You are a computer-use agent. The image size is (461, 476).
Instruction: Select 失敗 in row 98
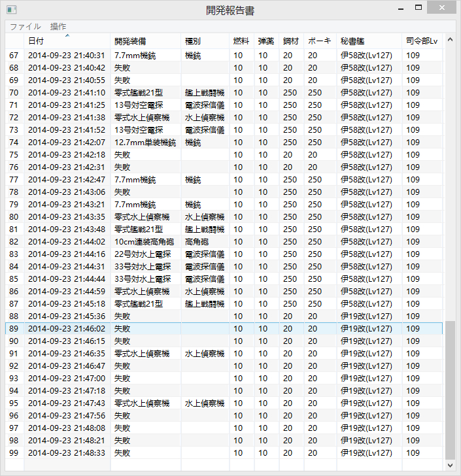(x=122, y=441)
